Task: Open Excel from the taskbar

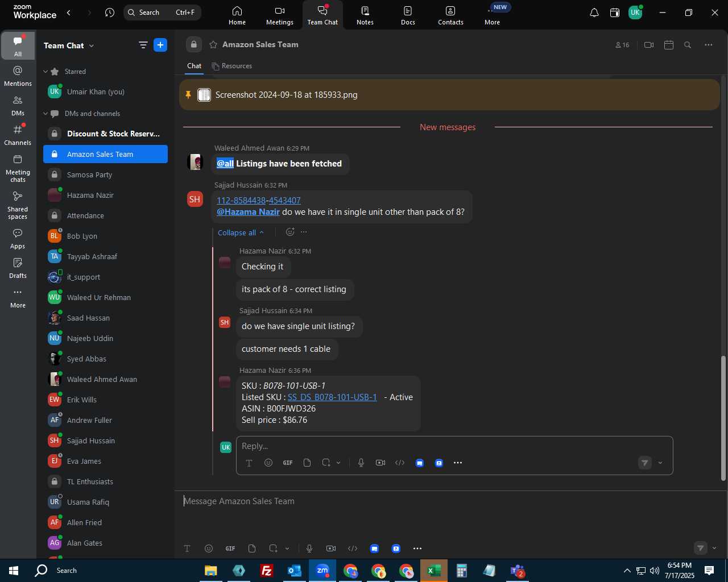Action: coord(434,571)
